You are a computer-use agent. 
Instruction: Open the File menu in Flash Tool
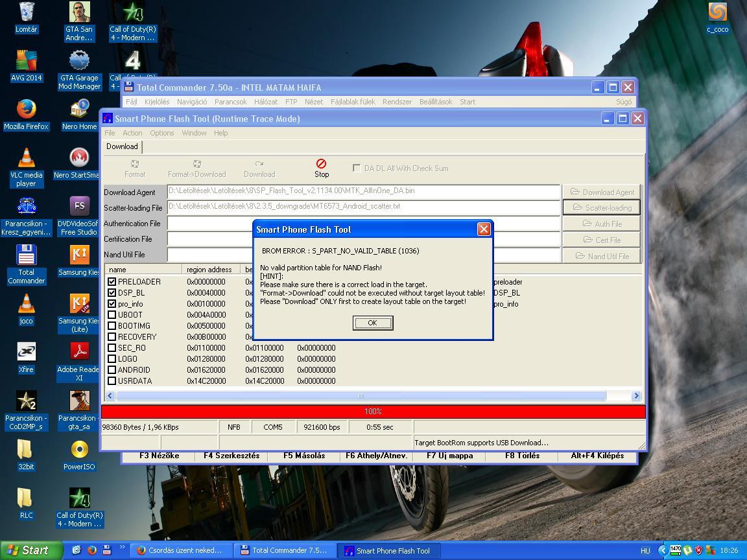coord(110,133)
